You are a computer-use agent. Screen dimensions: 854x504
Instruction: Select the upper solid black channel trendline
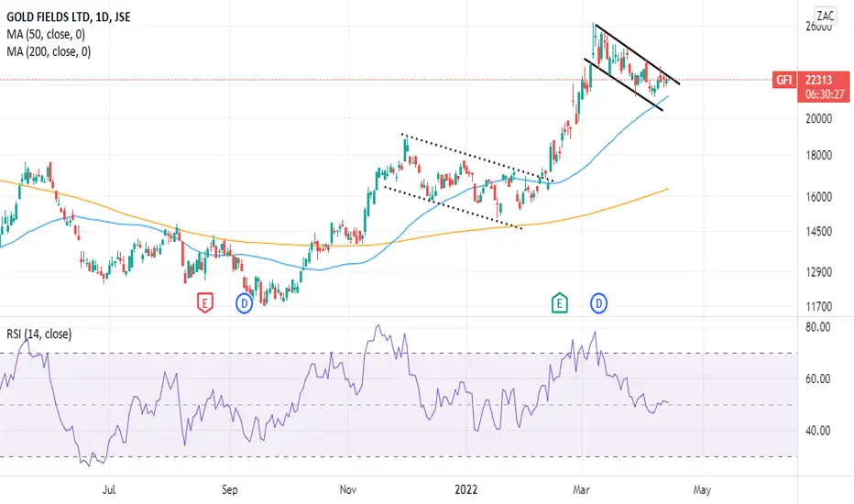[637, 54]
